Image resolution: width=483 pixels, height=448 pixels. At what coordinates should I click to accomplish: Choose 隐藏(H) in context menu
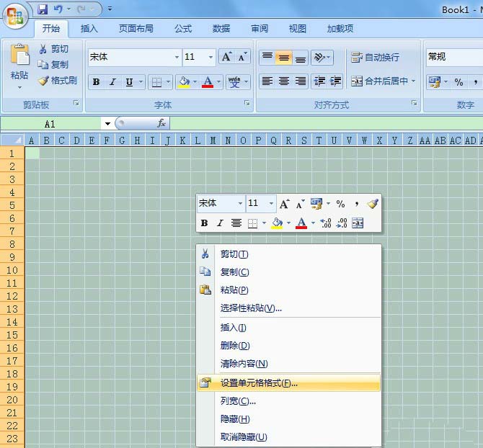(288, 418)
